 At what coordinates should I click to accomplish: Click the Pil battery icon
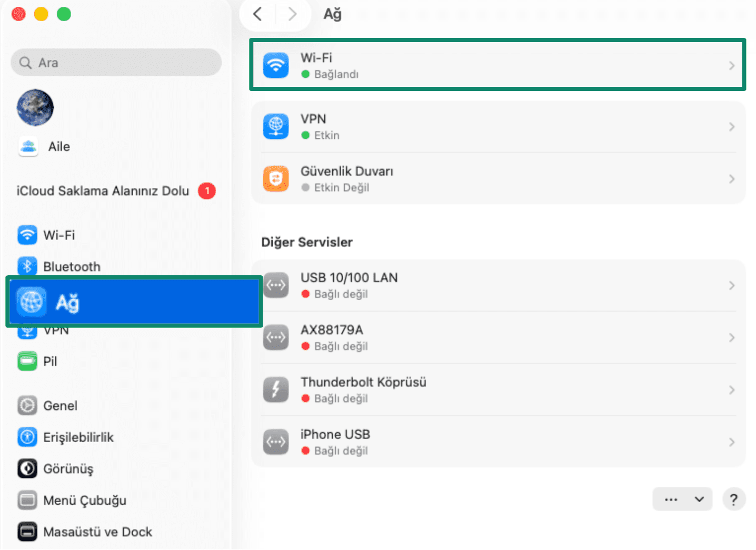(x=27, y=361)
